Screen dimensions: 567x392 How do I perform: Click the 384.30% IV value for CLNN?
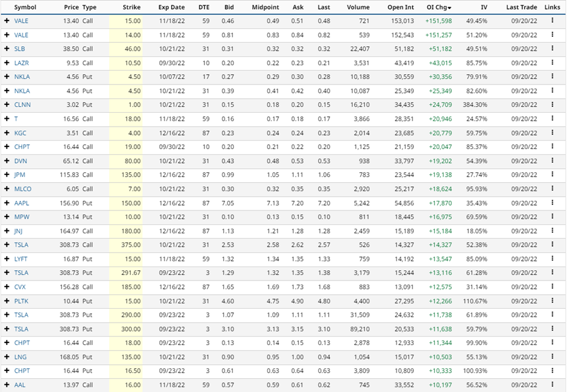click(475, 105)
